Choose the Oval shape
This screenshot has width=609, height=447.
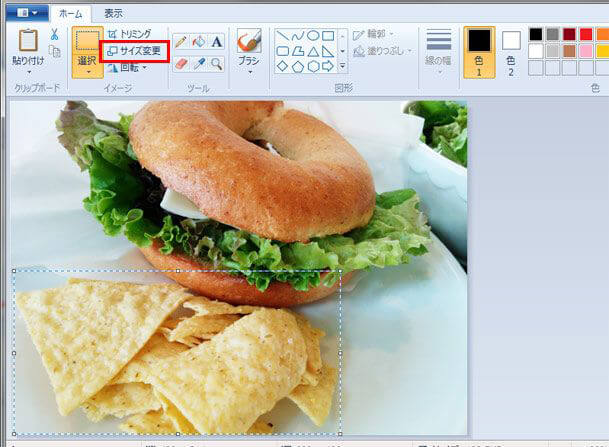313,36
